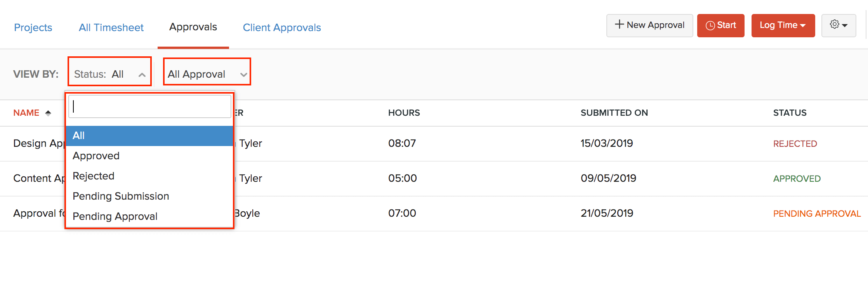868x282 pixels.
Task: Open the settings gear menu
Action: [838, 25]
